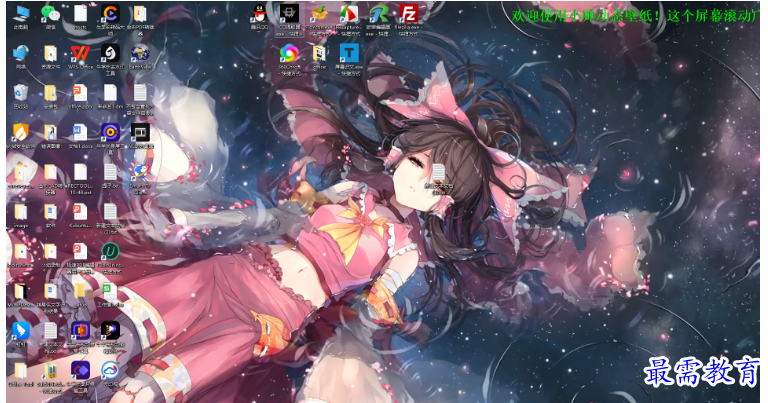Screen dimensions: 768x403
Task: Select the WPS Office shortcut icon
Action: (80, 53)
